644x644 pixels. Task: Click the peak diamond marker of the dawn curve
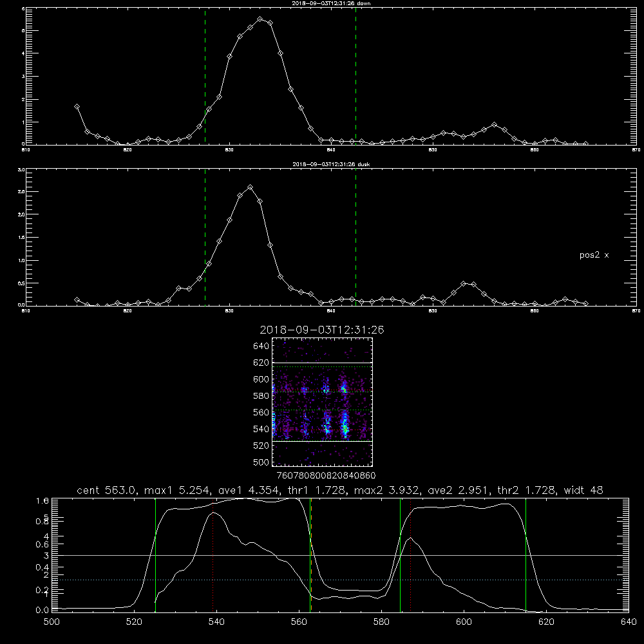(260, 19)
